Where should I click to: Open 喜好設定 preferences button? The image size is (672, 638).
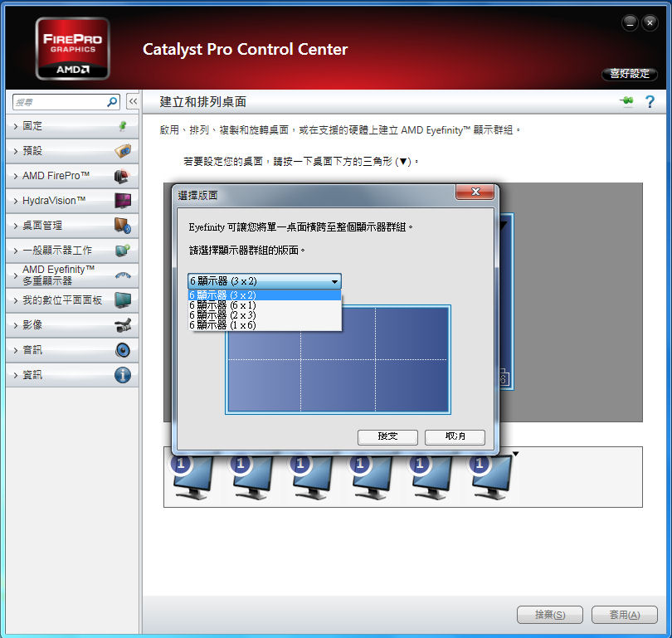pyautogui.click(x=630, y=74)
